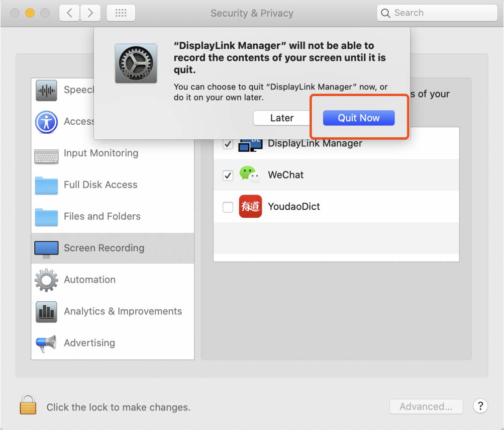Viewport: 504px width, 430px height.
Task: Click the search magnifier icon
Action: point(385,13)
